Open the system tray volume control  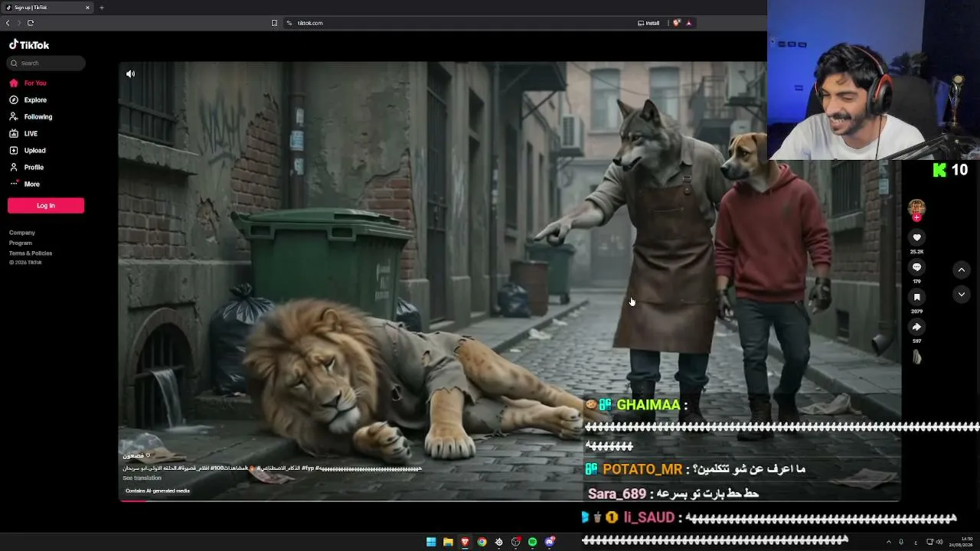pos(939,542)
